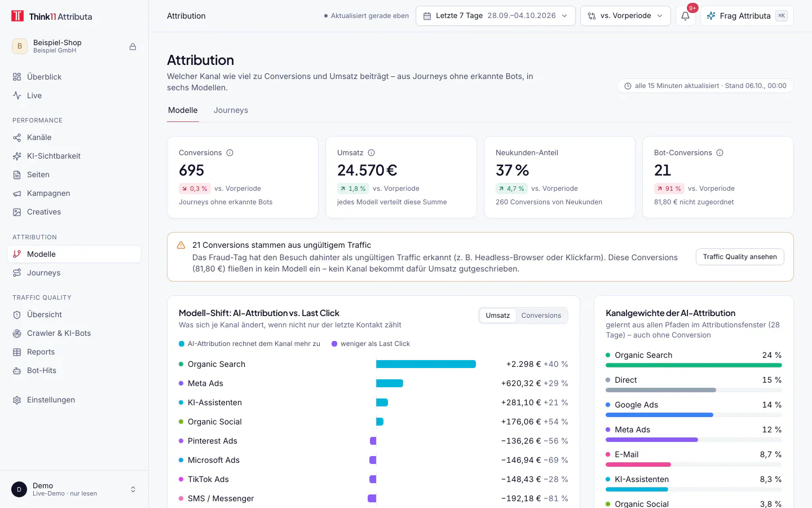This screenshot has width=812, height=508.
Task: Open Frag Attributa assistant
Action: [x=747, y=16]
